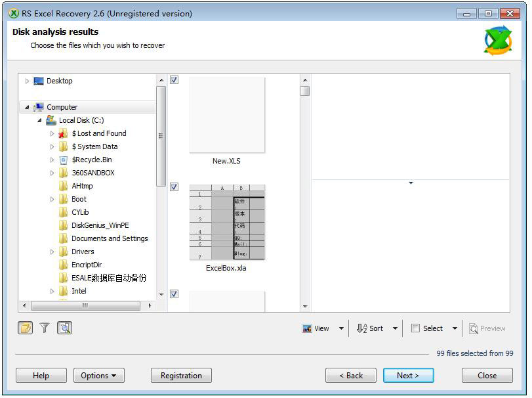Click the Preview toolbar icon
The height and width of the screenshot is (398, 532).
pyautogui.click(x=473, y=328)
